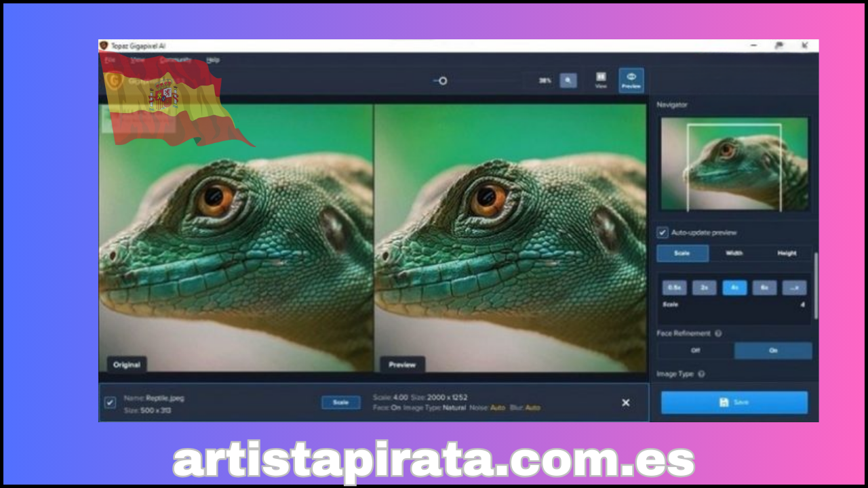
Task: Click the Name: Reptile.jpeg text
Action: 154,398
